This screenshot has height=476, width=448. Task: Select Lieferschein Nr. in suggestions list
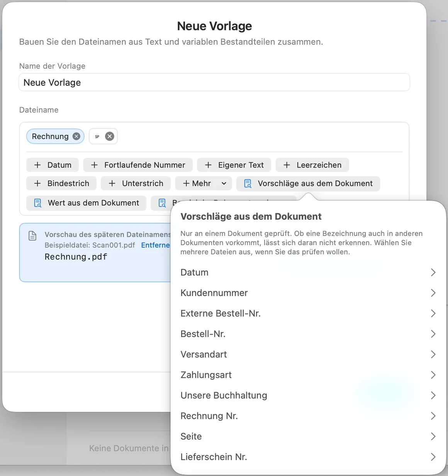pos(308,457)
